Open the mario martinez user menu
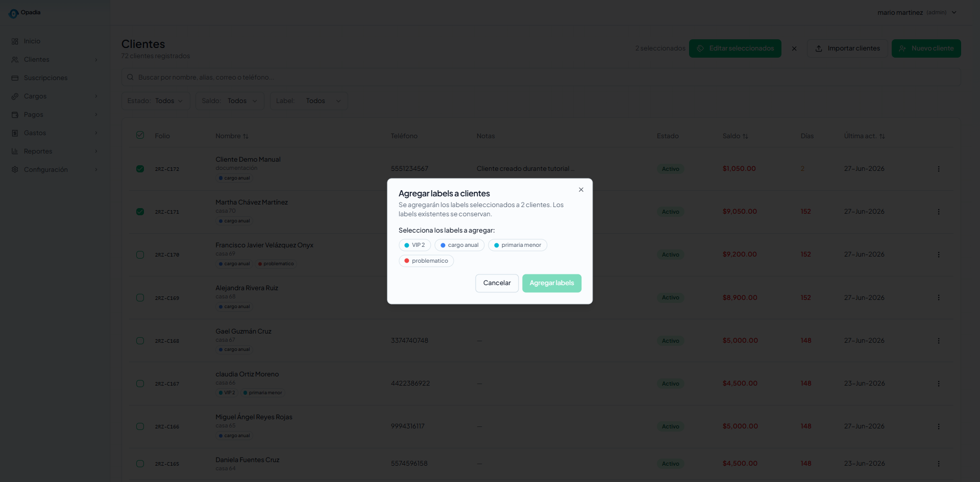This screenshot has height=482, width=980. [917, 13]
